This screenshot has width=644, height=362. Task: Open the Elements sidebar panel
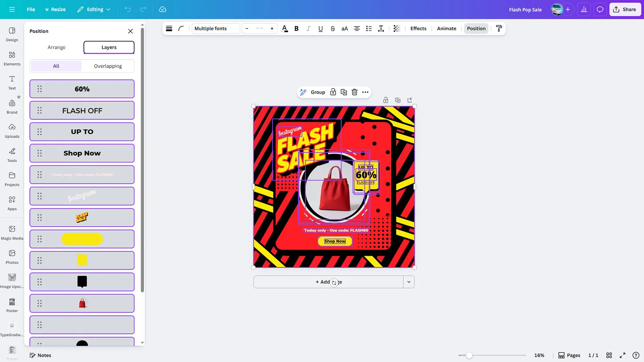point(12,58)
